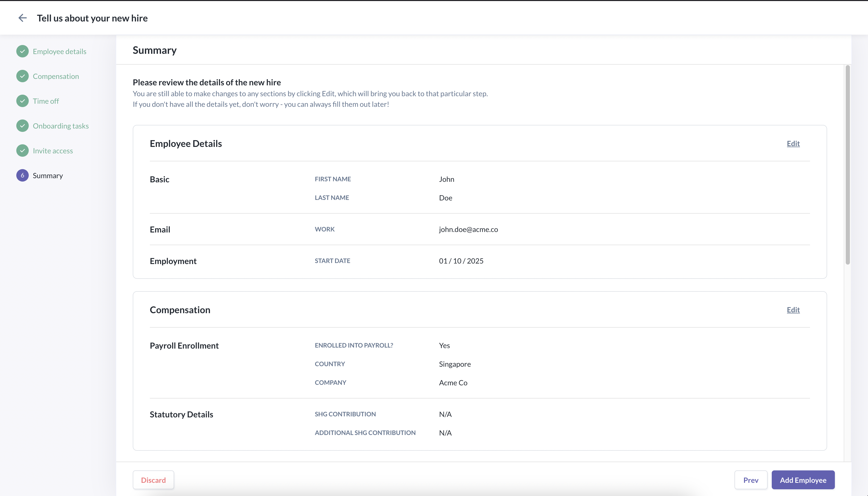Select Summary step label
868x496 pixels.
click(x=48, y=175)
